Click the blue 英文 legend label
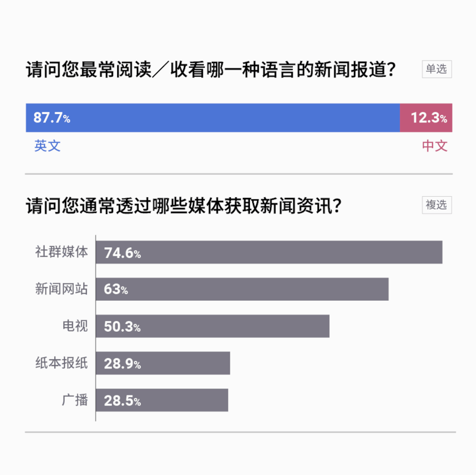This screenshot has height=475, width=476. pyautogui.click(x=47, y=146)
